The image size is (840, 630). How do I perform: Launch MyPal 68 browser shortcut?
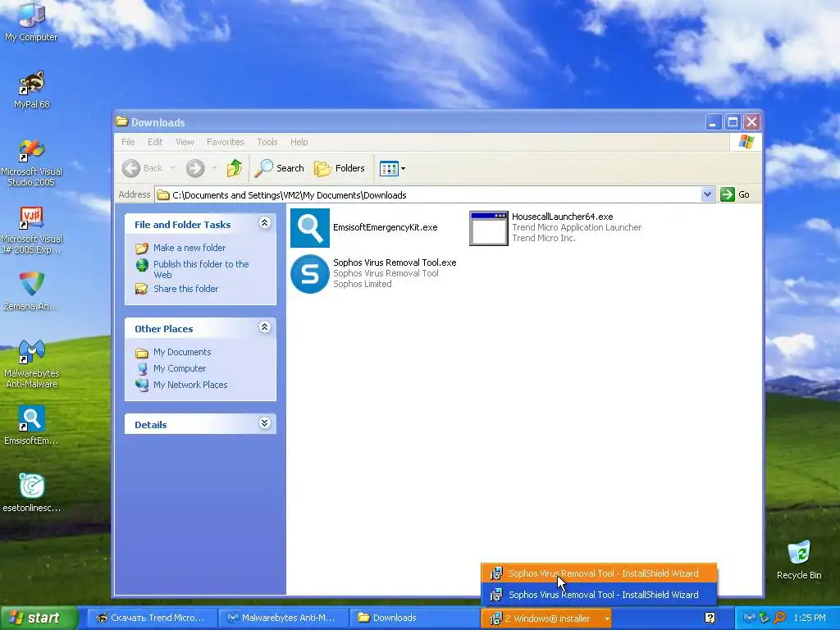tap(32, 89)
